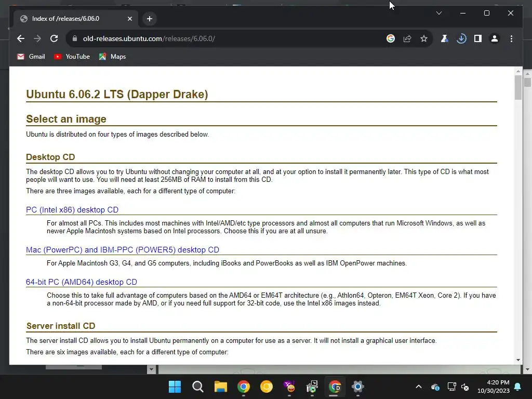Click the Select an image heading
The image size is (532, 399).
66,119
